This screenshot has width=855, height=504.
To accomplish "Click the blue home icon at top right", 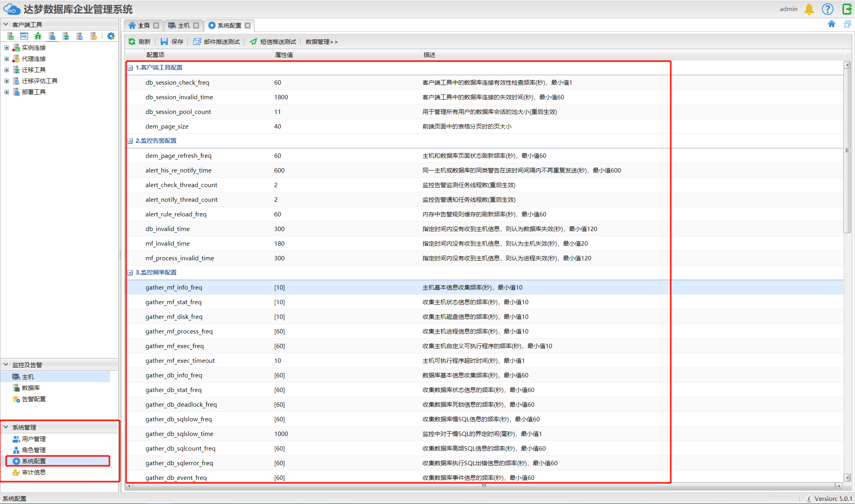I will (831, 25).
